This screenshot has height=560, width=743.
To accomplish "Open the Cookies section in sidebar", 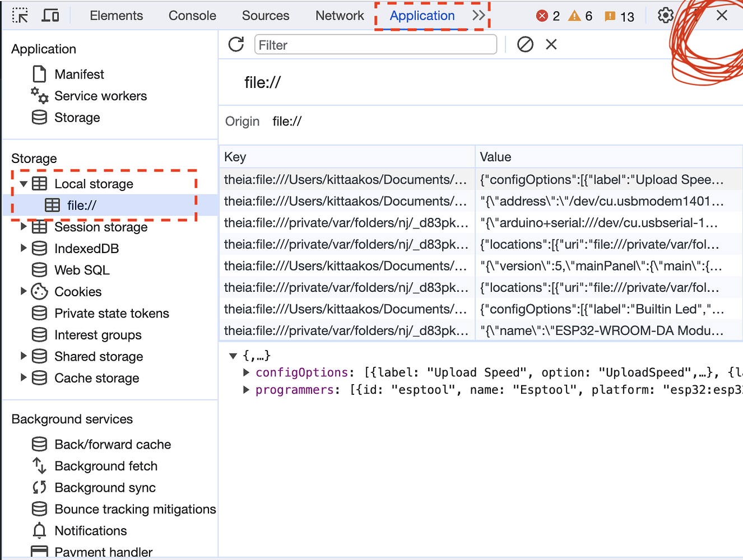I will coord(79,291).
